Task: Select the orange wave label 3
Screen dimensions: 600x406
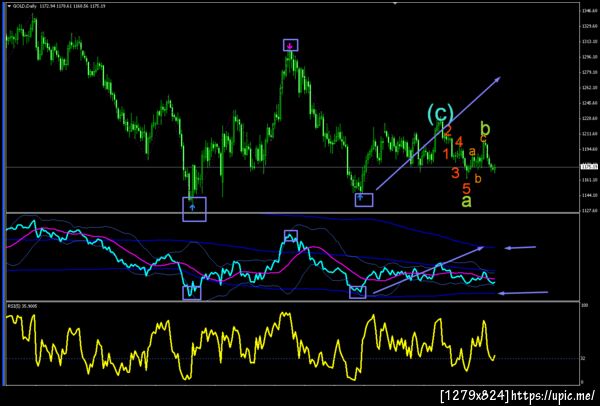Action: [455, 173]
